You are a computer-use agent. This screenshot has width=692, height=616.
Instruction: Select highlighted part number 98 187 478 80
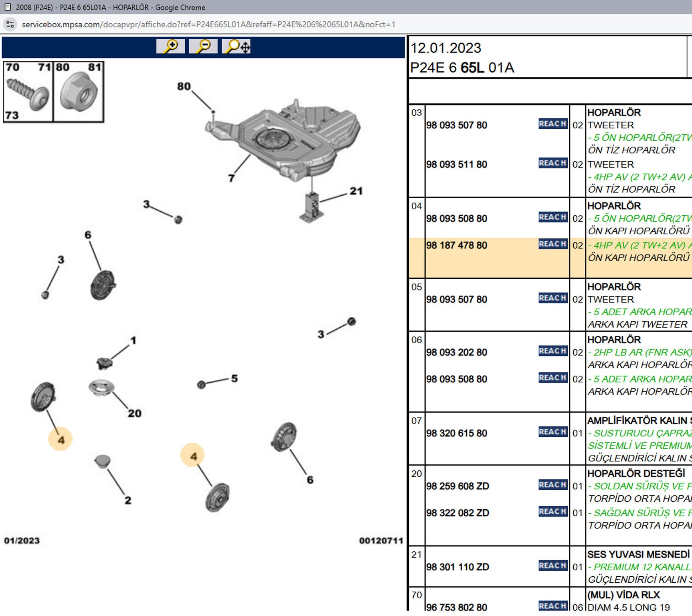click(457, 245)
